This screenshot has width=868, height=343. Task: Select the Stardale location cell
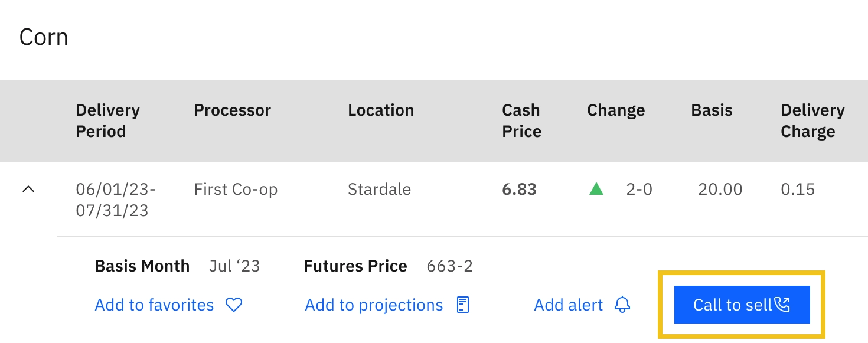379,190
